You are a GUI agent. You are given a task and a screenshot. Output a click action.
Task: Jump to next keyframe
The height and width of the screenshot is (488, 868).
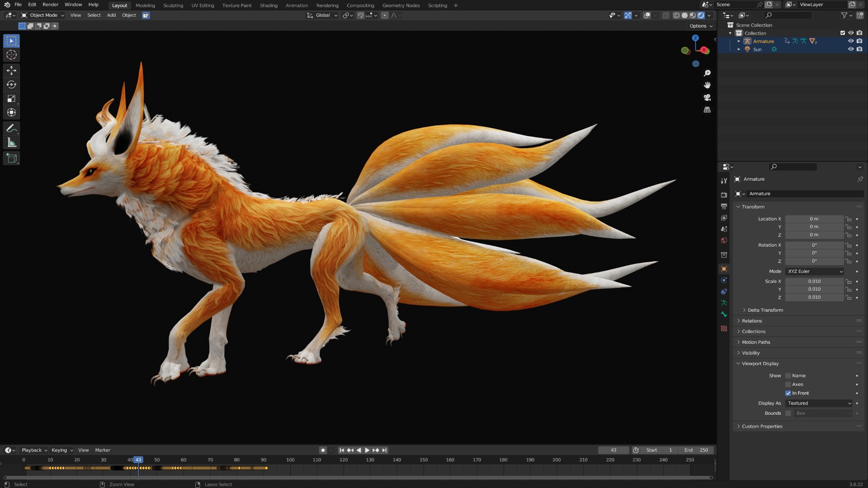376,450
